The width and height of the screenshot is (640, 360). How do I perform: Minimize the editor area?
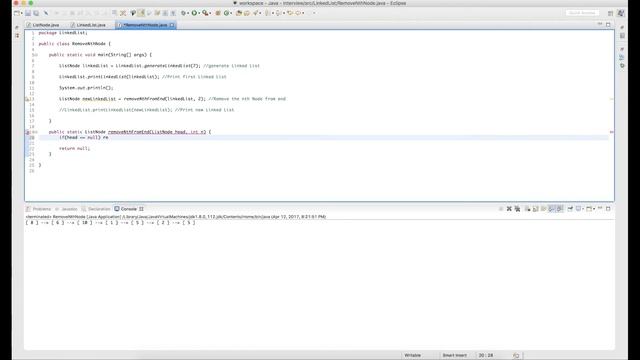point(600,24)
